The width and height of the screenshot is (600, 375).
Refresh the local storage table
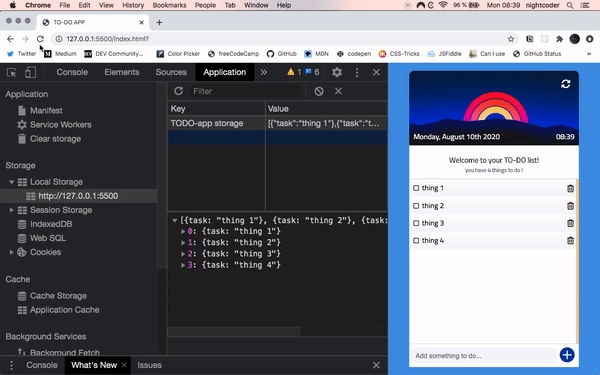pos(178,91)
